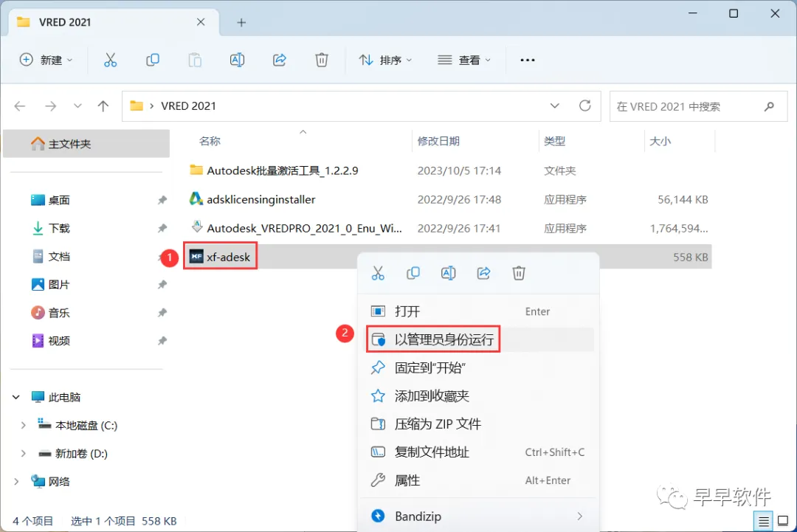Screen dimensions: 797x532
Task: Click the search magnifier icon
Action: pos(769,106)
